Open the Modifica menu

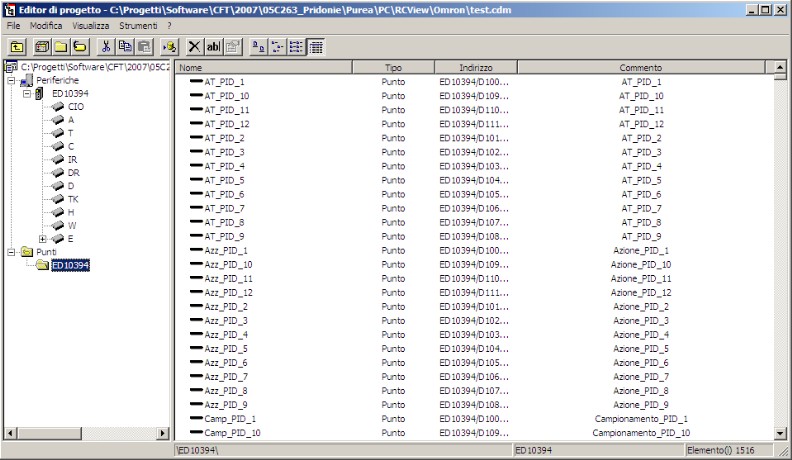[x=46, y=25]
